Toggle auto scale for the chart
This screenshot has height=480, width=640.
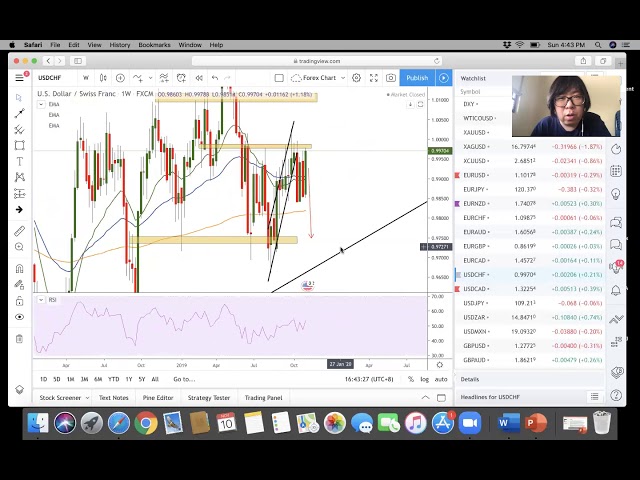441,379
